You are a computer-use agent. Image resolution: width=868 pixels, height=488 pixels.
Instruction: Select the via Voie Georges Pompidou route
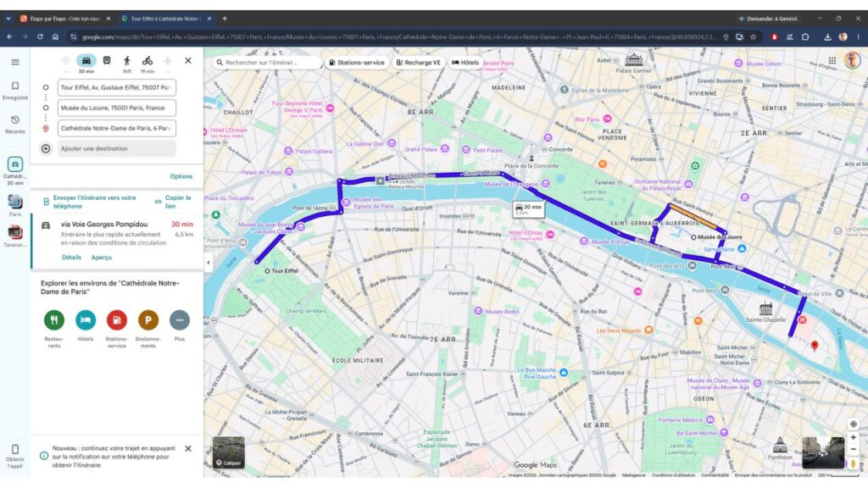coord(117,241)
